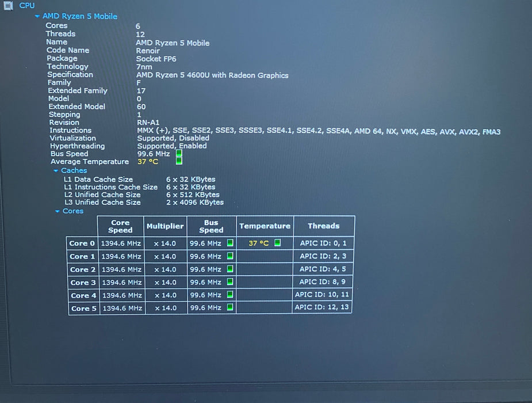
Task: Click the Technology value 7nm
Action: [x=144, y=67]
